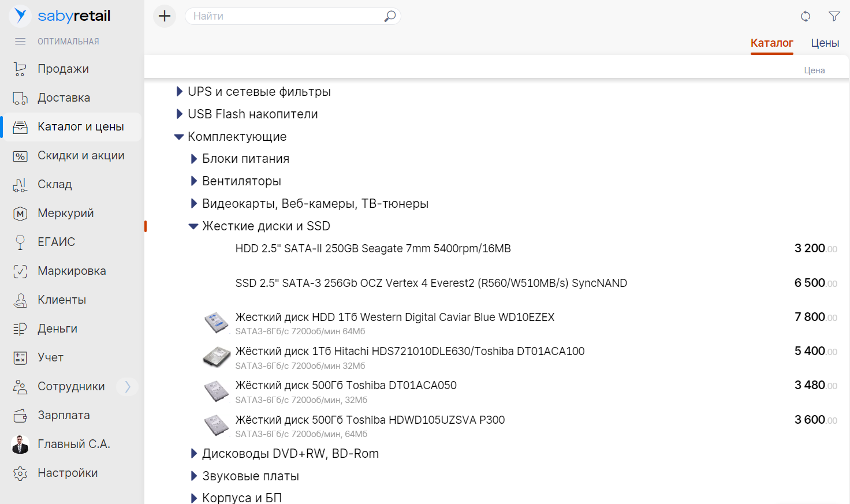Open the Клиенты menu item
Screen dimensions: 850x504
click(62, 300)
